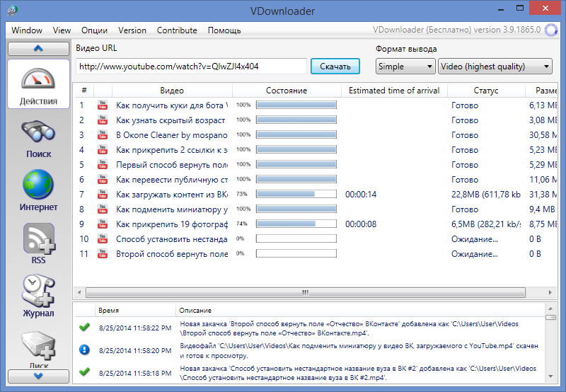
Task: Sort by the Видео column header
Action: tap(172, 91)
